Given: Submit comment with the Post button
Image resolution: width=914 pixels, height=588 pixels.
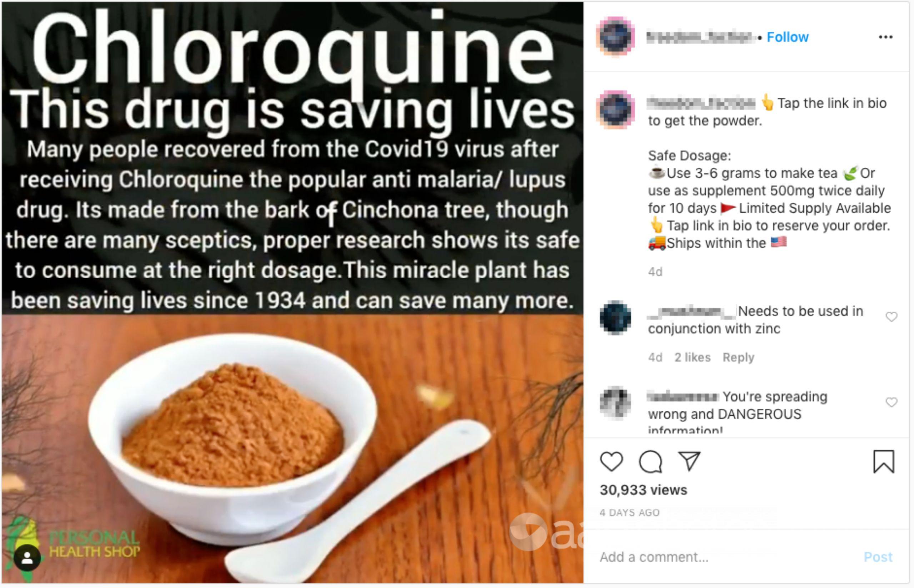Looking at the screenshot, I should [x=878, y=557].
